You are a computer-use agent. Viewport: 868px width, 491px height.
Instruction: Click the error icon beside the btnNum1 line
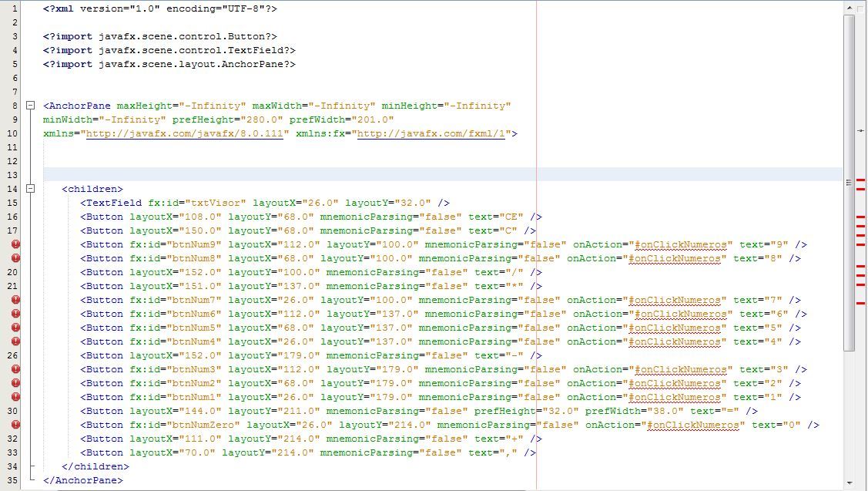pos(15,397)
